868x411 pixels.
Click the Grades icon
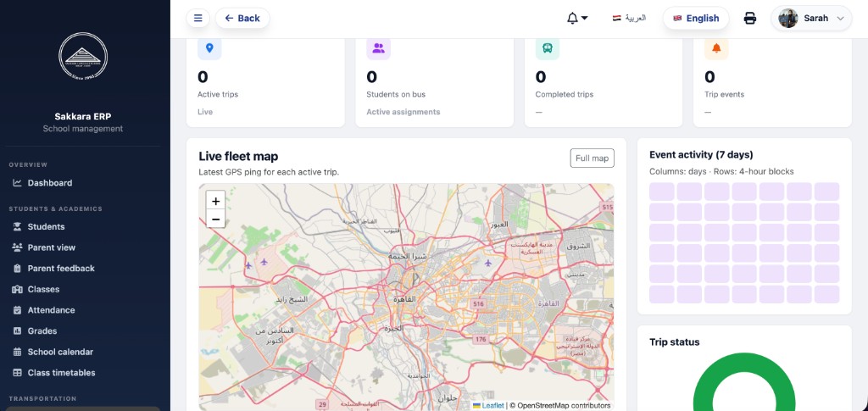tap(17, 331)
